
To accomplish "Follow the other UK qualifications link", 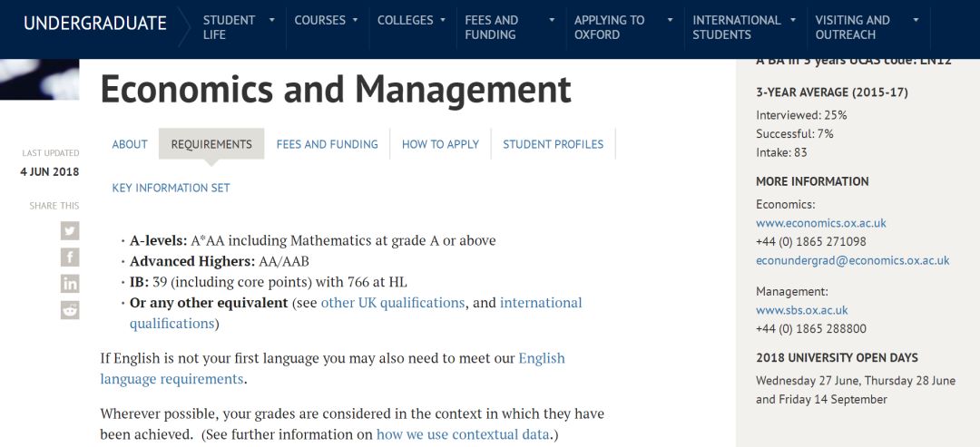I will pos(393,303).
